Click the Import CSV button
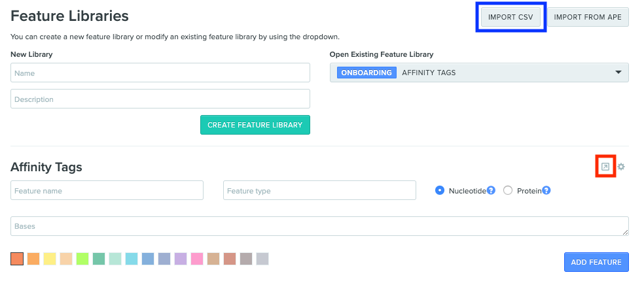644x283 pixels. (510, 17)
